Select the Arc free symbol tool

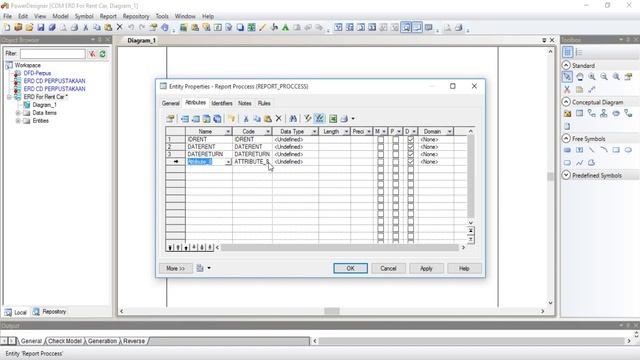(604, 150)
